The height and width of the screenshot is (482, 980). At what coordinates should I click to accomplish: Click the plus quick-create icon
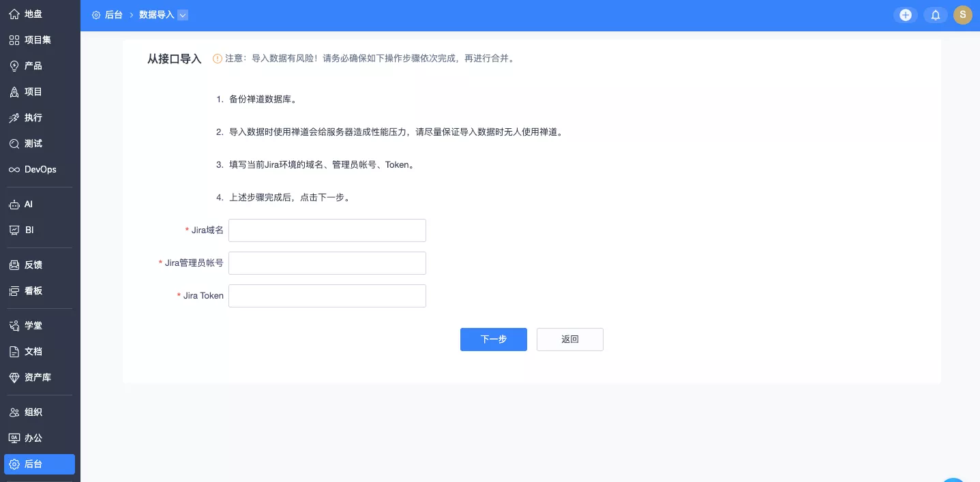click(906, 15)
